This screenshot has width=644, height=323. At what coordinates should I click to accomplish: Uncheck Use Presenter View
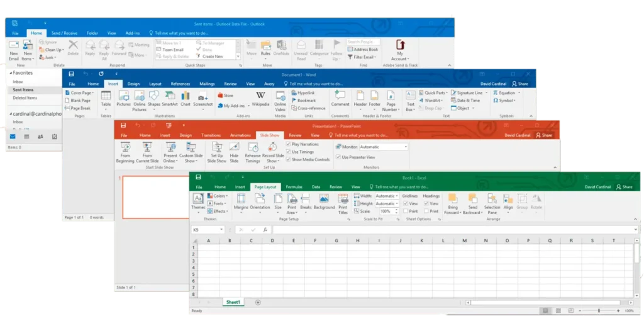tap(338, 157)
